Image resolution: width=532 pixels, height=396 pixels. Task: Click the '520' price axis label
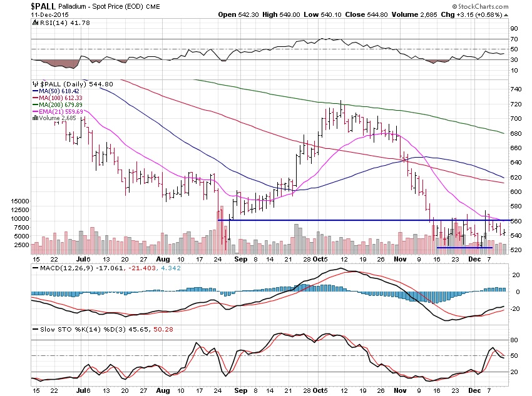click(516, 250)
